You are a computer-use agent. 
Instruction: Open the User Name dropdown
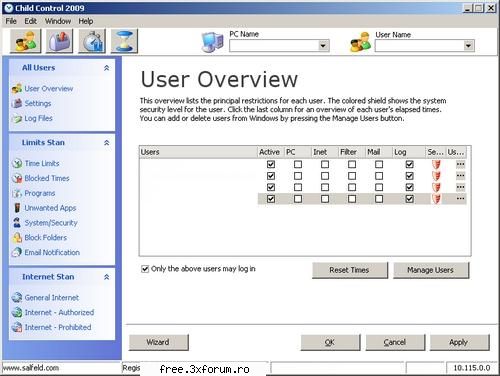[468, 46]
